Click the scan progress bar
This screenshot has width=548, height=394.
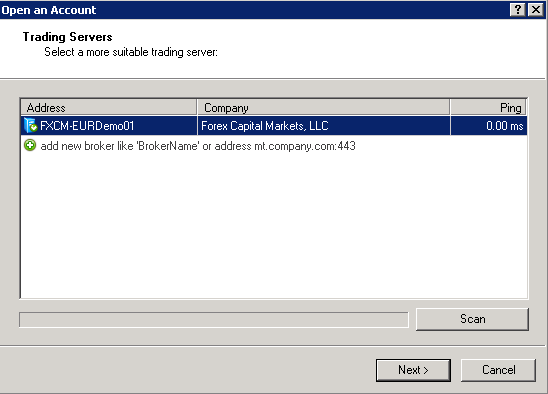tap(214, 320)
